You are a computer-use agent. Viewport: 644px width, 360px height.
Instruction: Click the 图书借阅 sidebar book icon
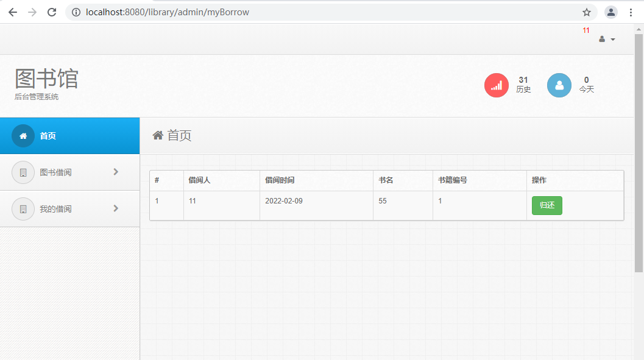pos(23,172)
